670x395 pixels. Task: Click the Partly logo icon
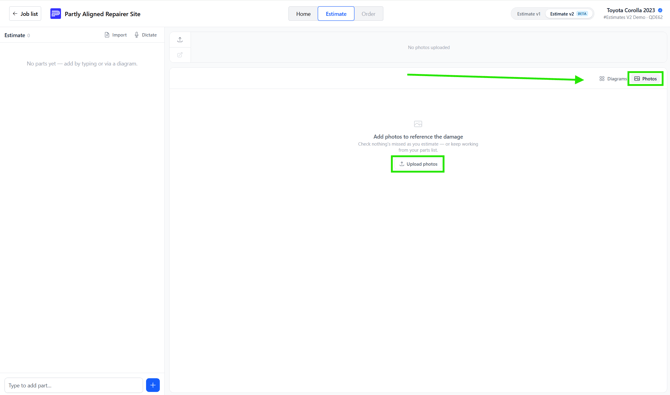click(56, 14)
